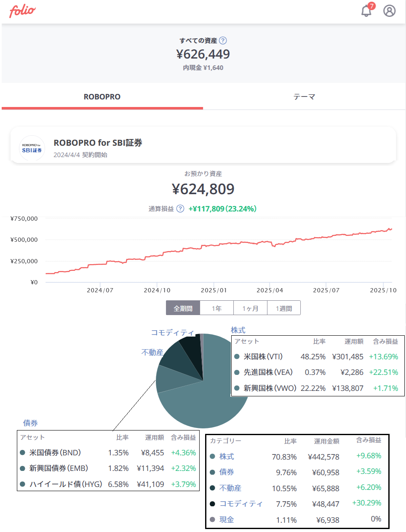Open the notifications bell icon
This screenshot has height=532, width=406.
point(367,11)
